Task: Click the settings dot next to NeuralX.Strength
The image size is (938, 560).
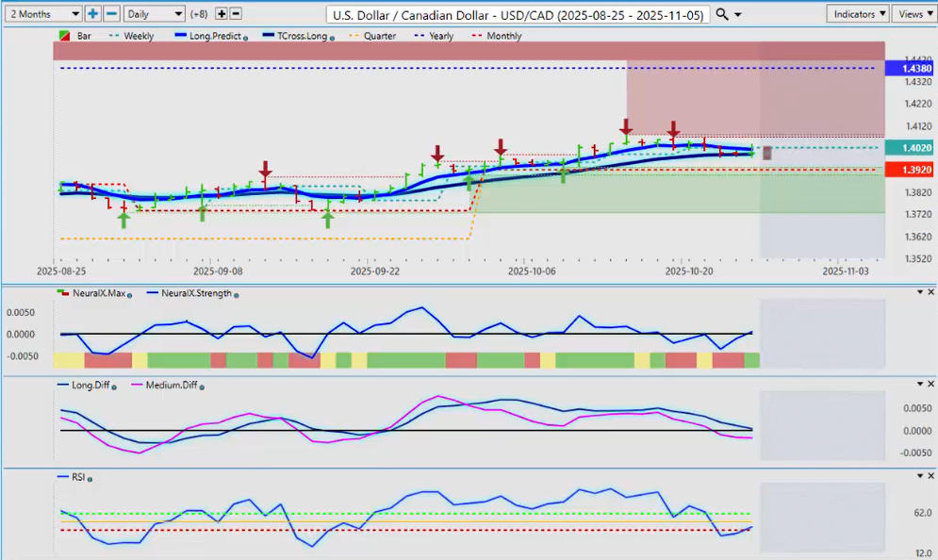Action: tap(235, 294)
